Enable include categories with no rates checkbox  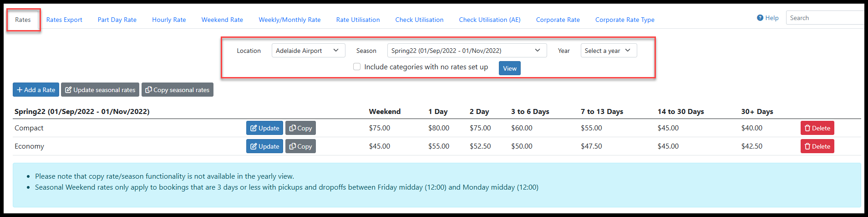[357, 67]
